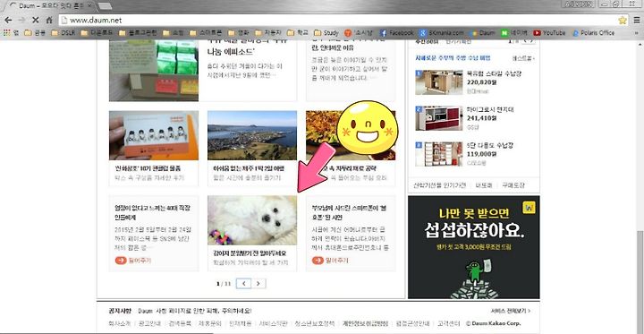Open the Polaris Office bookmark
The width and height of the screenshot is (644, 334).
594,33
